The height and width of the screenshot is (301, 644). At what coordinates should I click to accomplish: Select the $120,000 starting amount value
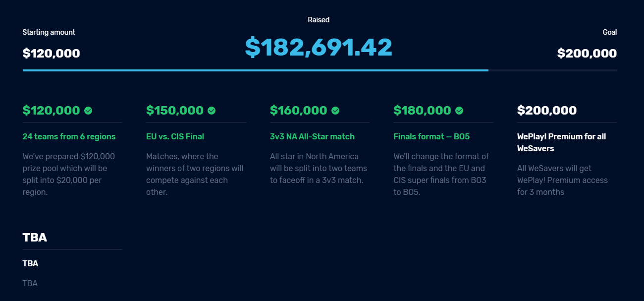click(51, 53)
